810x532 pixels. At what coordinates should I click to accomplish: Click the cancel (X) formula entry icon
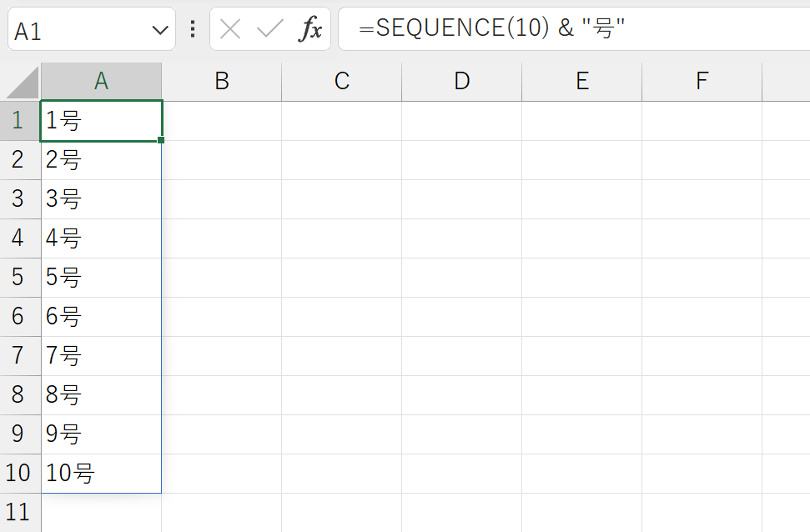tap(230, 29)
